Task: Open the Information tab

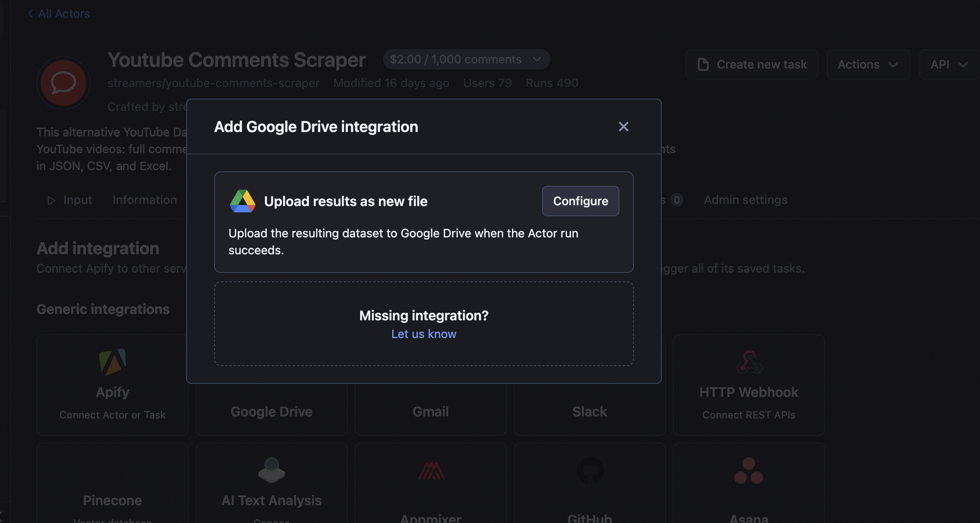Action: coord(145,200)
